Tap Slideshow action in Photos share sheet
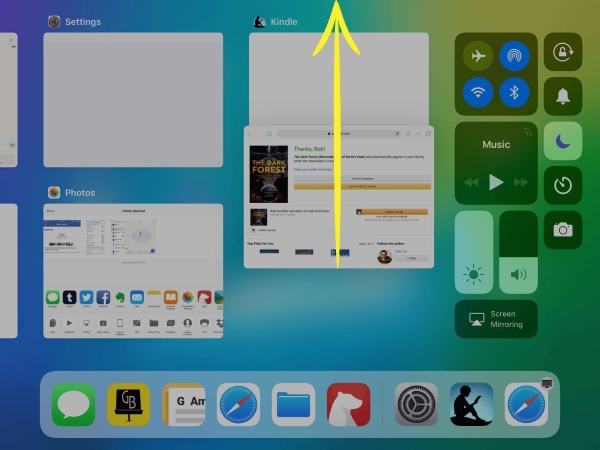Image resolution: width=600 pixels, height=450 pixels. click(70, 323)
